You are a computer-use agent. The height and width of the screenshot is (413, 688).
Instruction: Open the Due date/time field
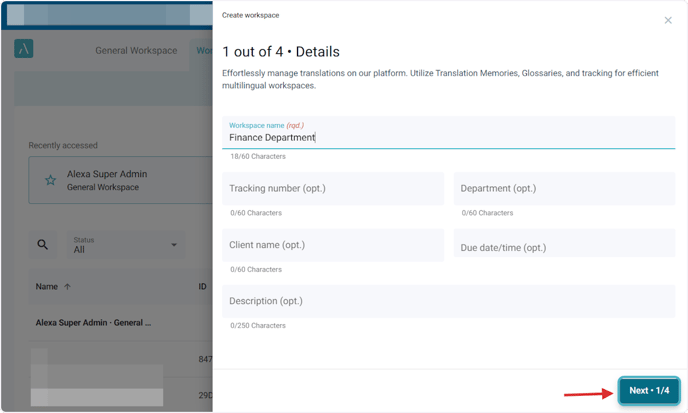click(564, 247)
